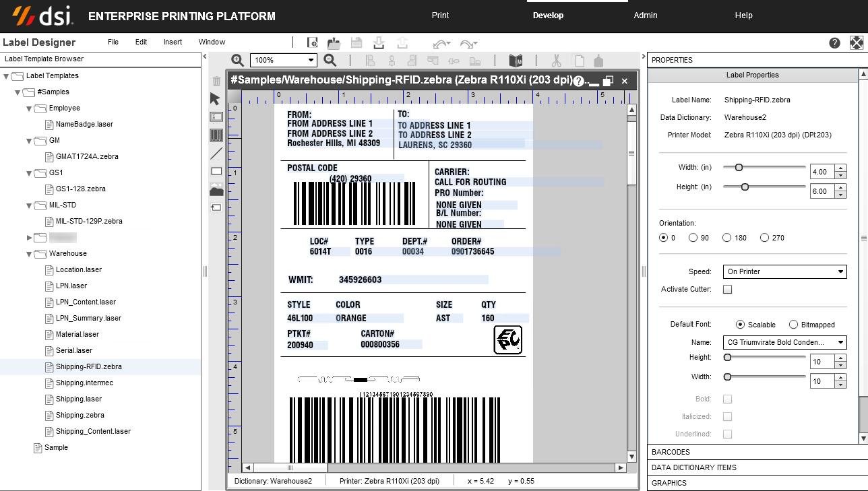
Task: Toggle the Bold checkbox
Action: tap(727, 399)
